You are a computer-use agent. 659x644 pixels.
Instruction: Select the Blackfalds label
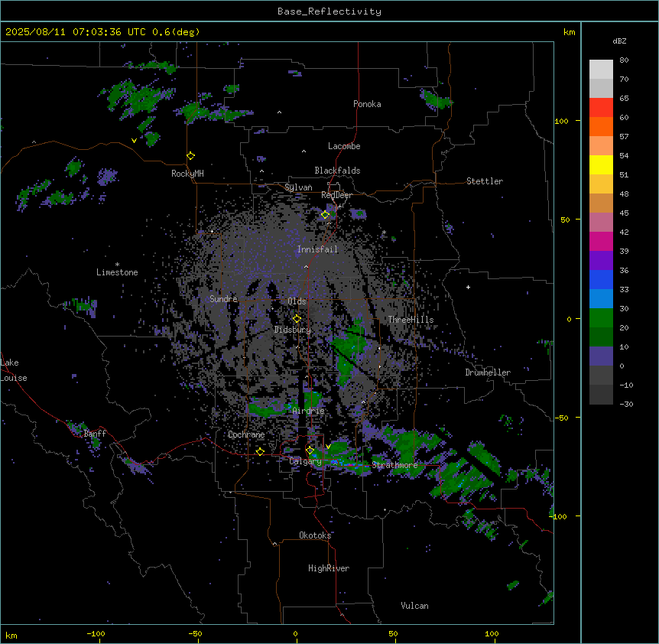pyautogui.click(x=337, y=171)
